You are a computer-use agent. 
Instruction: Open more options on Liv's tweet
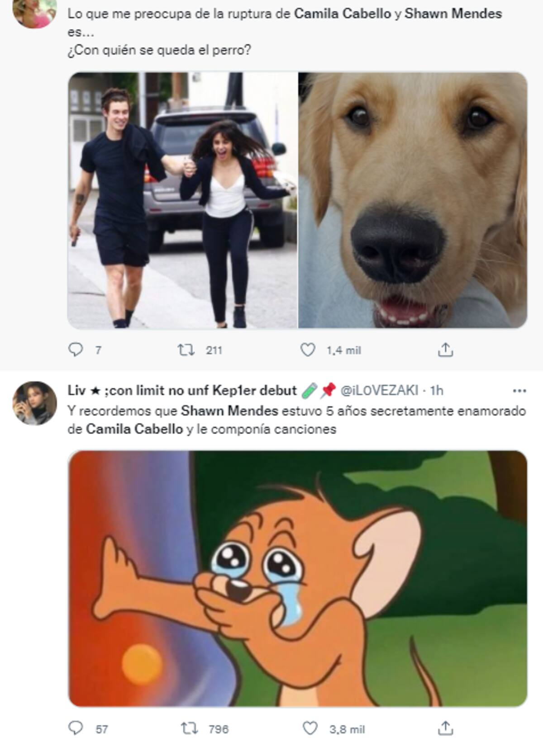(519, 390)
